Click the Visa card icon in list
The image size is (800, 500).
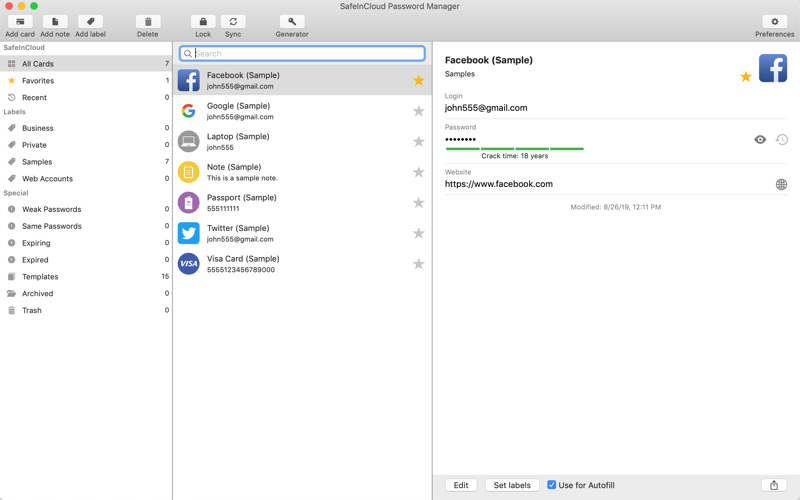click(x=189, y=264)
